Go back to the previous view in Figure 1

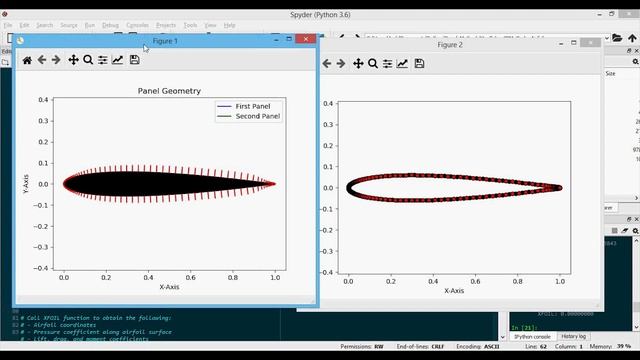pos(42,60)
